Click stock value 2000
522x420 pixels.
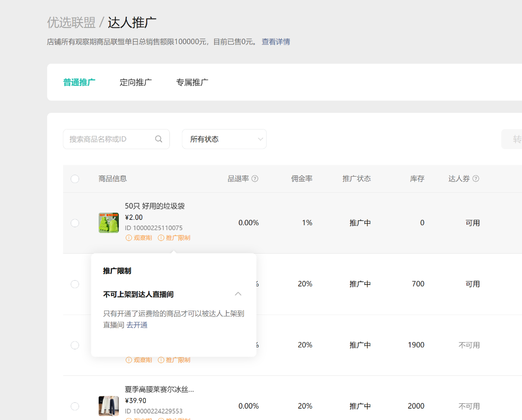click(416, 406)
